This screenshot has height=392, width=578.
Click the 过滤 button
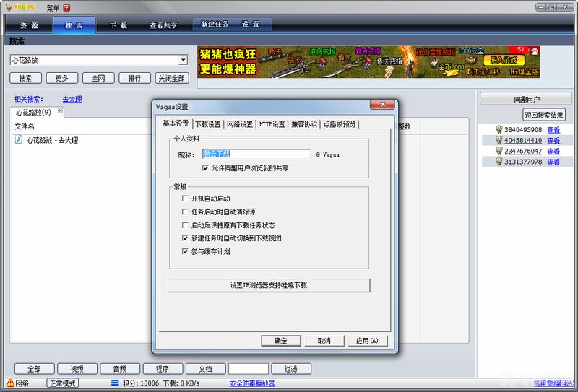pyautogui.click(x=291, y=369)
